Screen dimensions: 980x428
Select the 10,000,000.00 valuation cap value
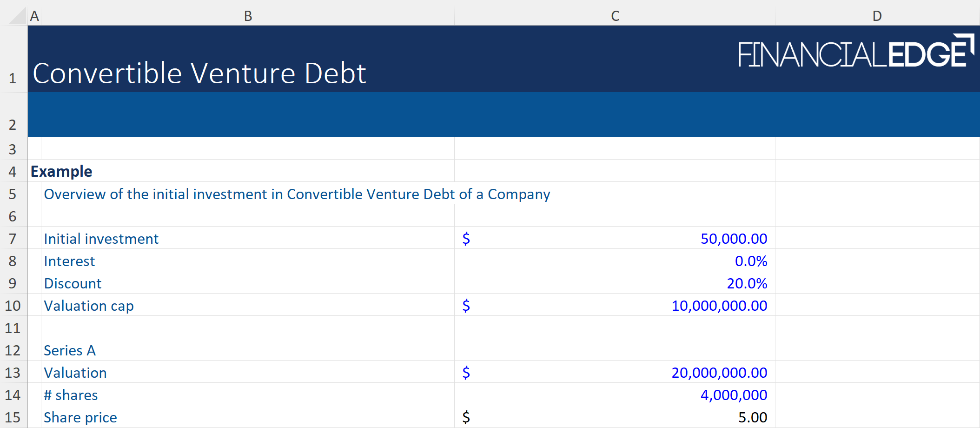tap(719, 306)
